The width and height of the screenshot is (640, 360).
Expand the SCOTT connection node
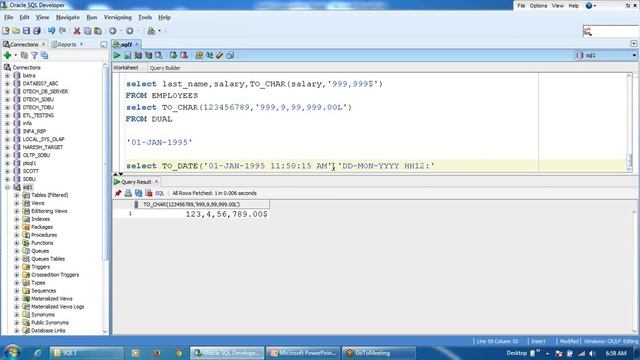coord(7,171)
